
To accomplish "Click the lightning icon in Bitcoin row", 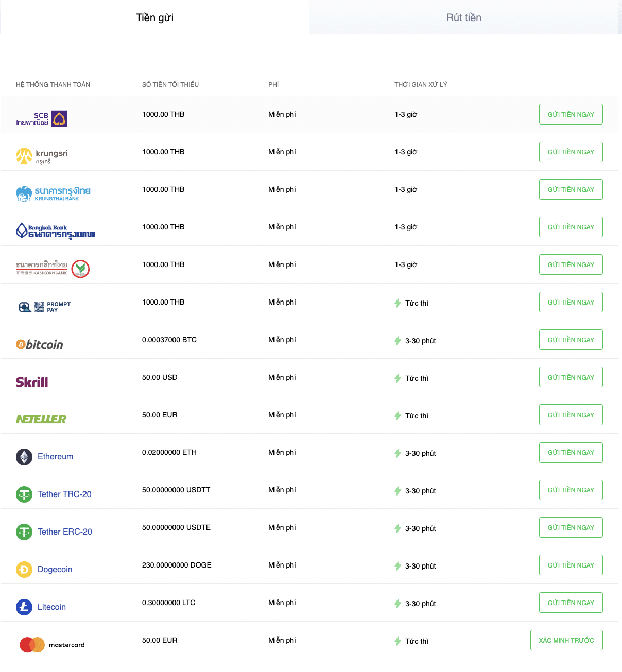I will click(398, 341).
